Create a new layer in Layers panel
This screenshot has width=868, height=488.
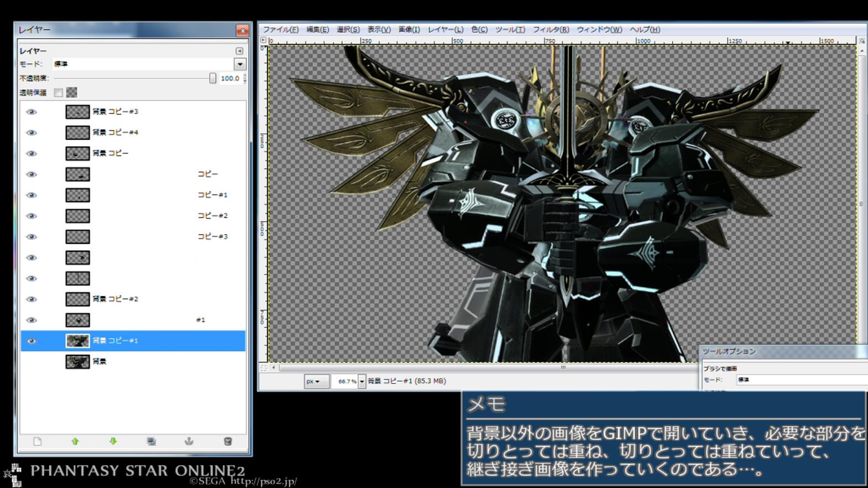point(37,442)
